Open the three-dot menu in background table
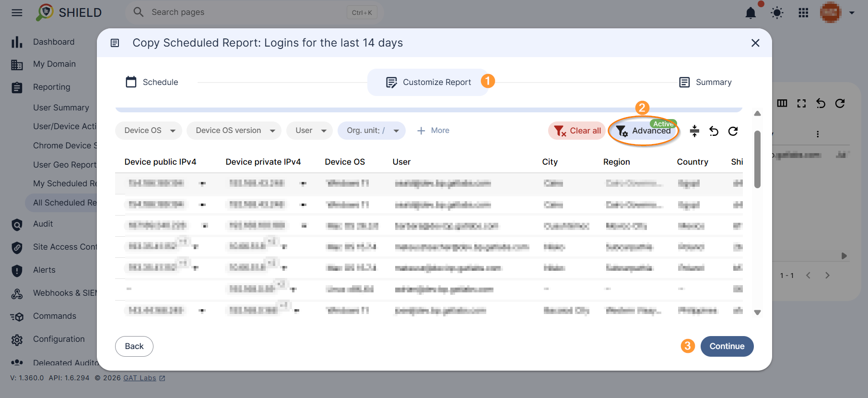Viewport: 868px width, 398px height. [x=818, y=134]
